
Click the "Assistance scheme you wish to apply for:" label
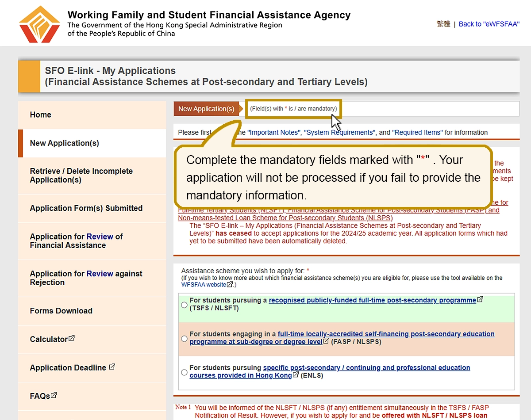click(x=243, y=271)
